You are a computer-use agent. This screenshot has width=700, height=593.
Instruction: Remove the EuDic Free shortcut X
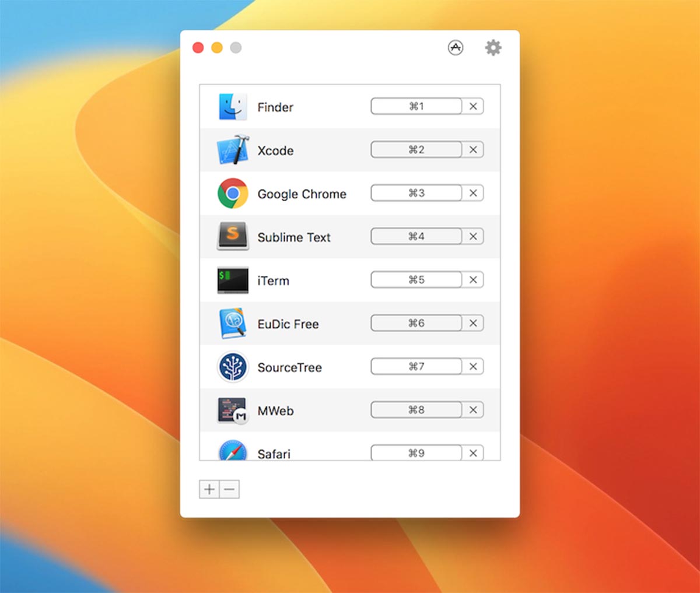473,323
